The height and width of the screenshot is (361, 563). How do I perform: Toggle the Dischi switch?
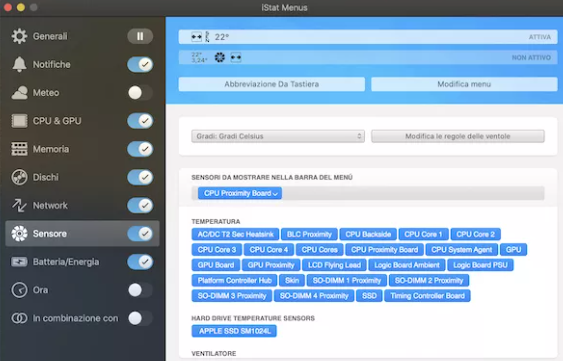pos(140,177)
